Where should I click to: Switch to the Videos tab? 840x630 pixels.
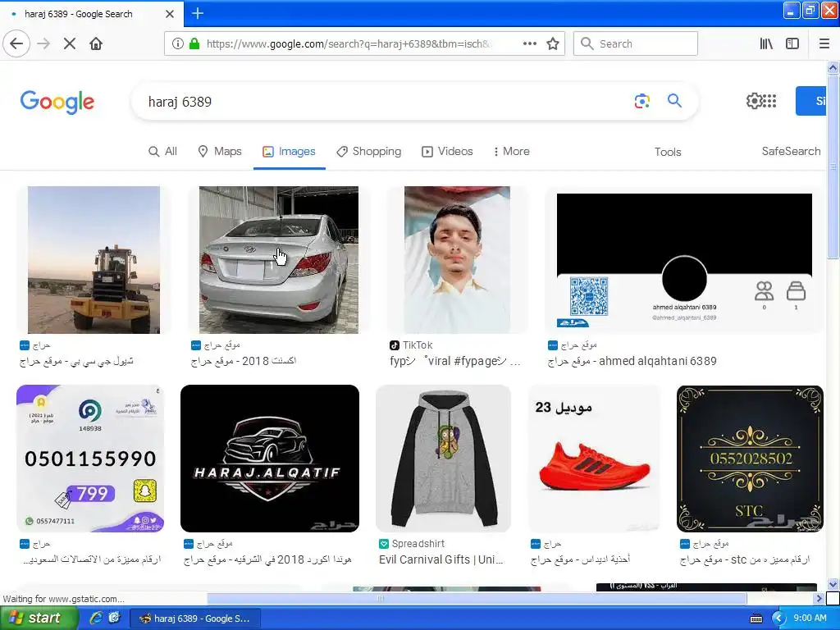447,152
